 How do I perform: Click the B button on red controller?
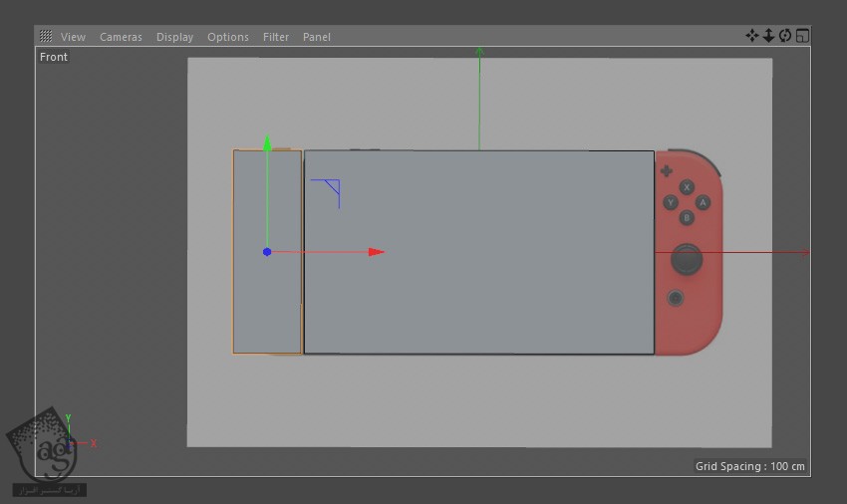coord(687,218)
